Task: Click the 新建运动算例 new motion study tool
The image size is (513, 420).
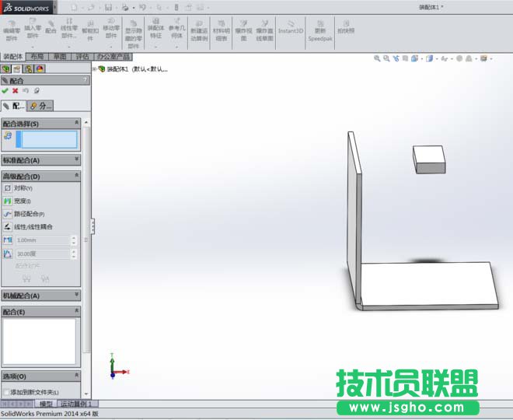Action: (199, 31)
